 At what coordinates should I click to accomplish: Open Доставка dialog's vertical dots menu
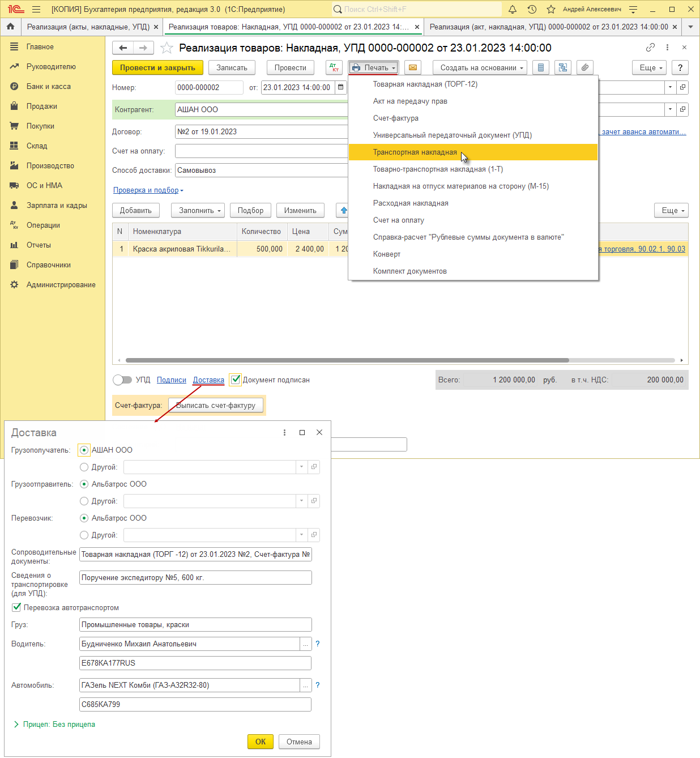point(284,432)
